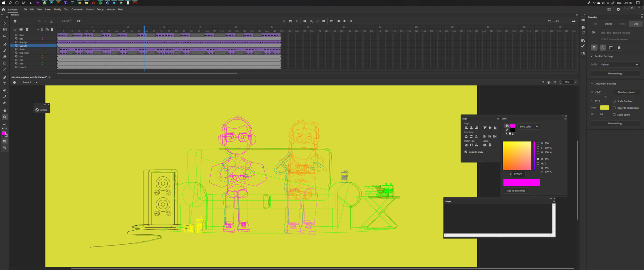The width and height of the screenshot is (644, 270).
Task: Open the Solid color type dropdown
Action: [x=529, y=127]
